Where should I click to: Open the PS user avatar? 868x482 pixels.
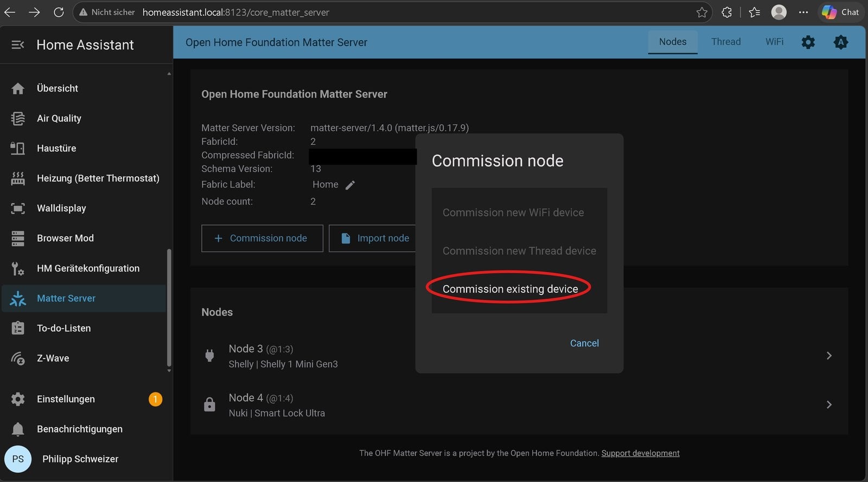(18, 459)
